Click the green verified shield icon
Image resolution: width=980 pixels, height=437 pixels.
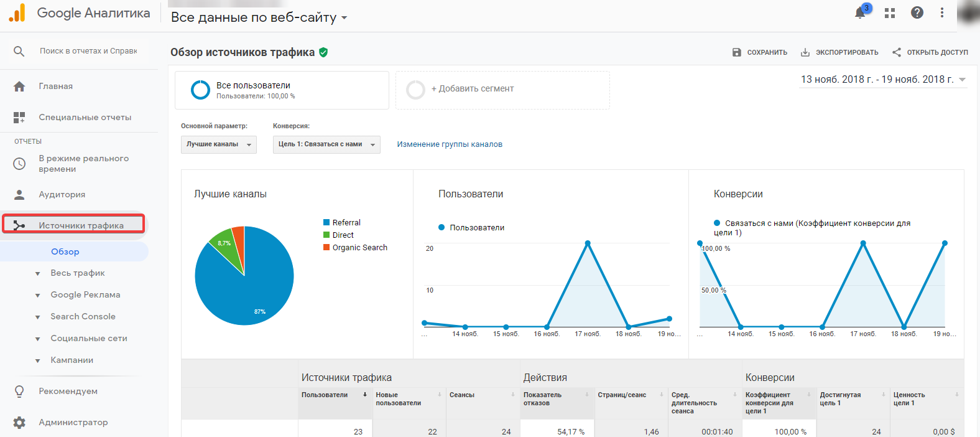click(x=323, y=52)
